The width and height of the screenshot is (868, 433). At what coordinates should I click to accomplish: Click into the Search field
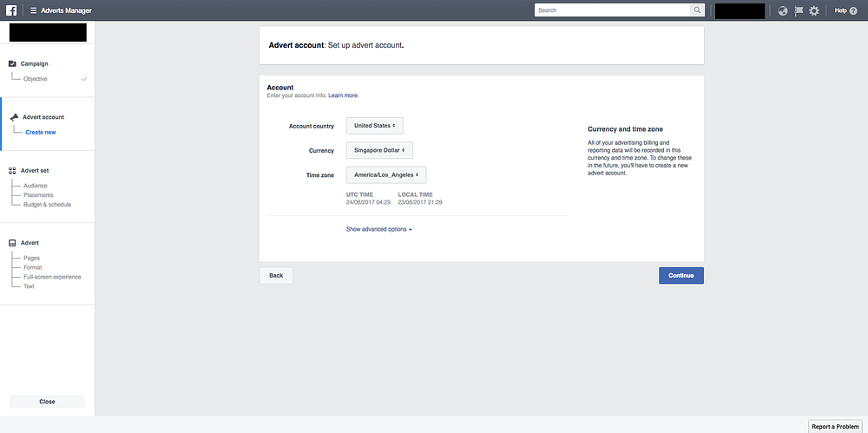tap(612, 10)
